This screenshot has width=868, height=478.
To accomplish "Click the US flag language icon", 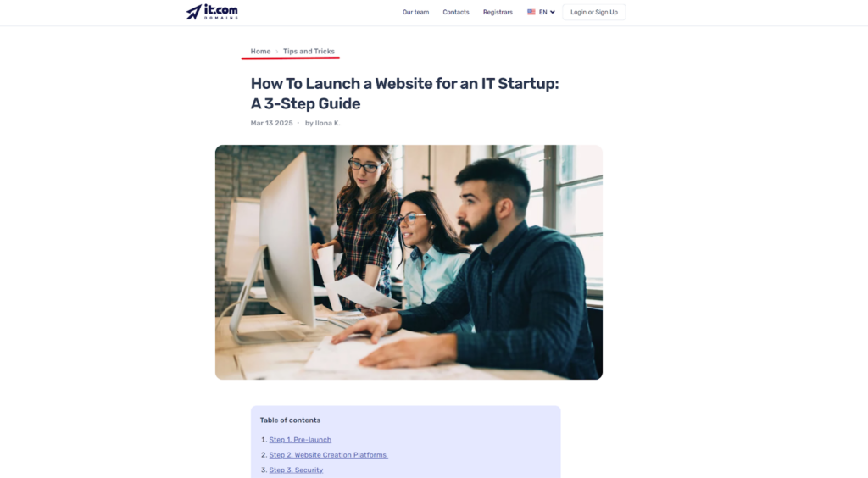I will (x=531, y=12).
